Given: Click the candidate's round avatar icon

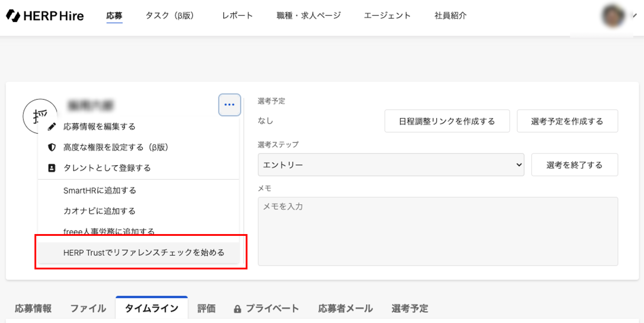Looking at the screenshot, I should 40,116.
